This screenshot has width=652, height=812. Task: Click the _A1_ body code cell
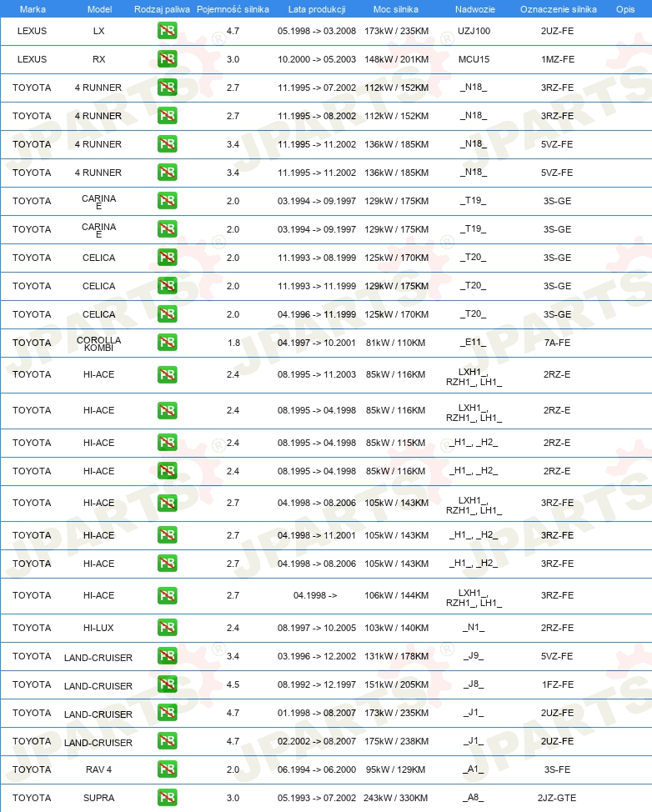[474, 769]
